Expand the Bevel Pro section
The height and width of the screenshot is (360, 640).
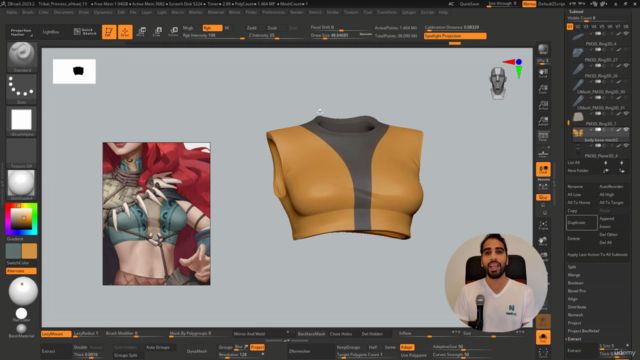pos(577,291)
